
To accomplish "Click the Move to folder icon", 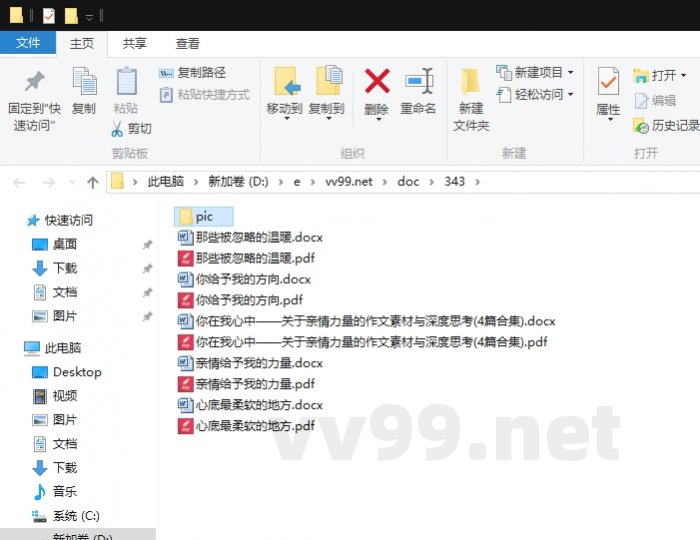I will pos(286,81).
